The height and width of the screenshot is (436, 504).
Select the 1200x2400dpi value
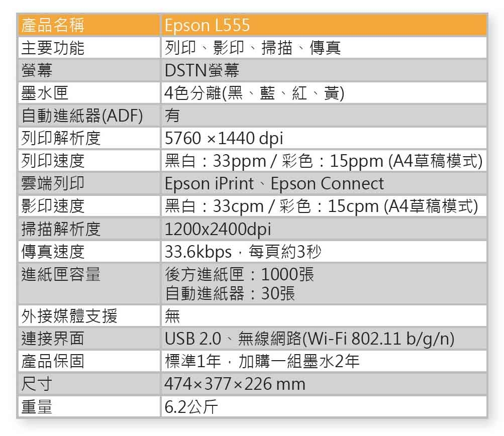218,229
